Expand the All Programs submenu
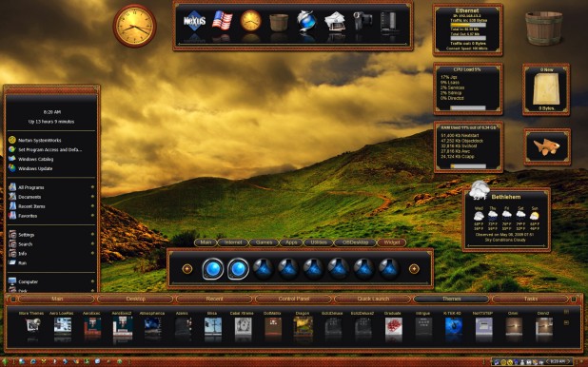The image size is (588, 367). (92, 187)
